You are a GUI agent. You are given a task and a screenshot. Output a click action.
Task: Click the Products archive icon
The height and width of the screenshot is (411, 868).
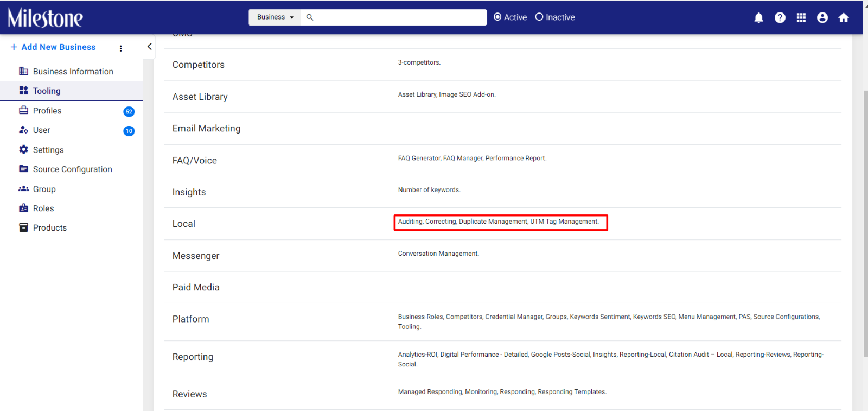point(23,227)
